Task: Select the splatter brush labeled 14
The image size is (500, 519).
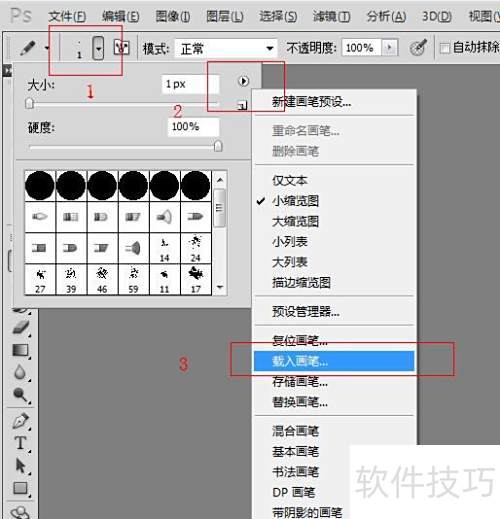Action: tap(164, 249)
